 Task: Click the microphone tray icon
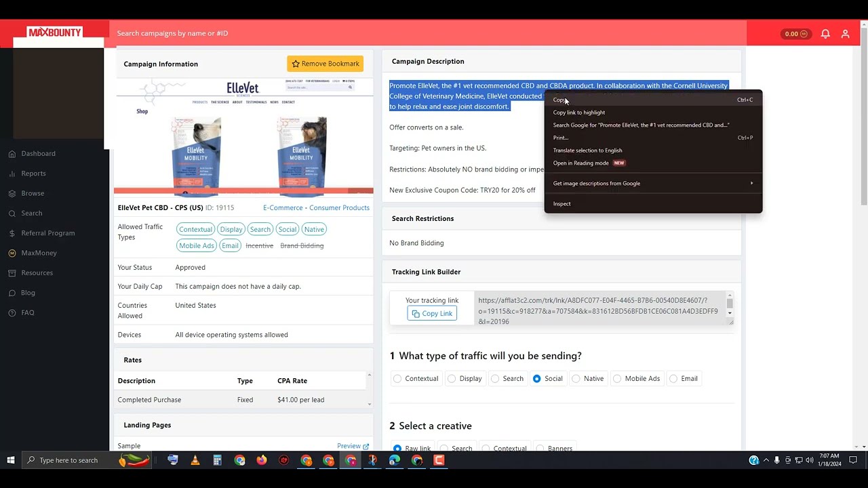click(776, 460)
